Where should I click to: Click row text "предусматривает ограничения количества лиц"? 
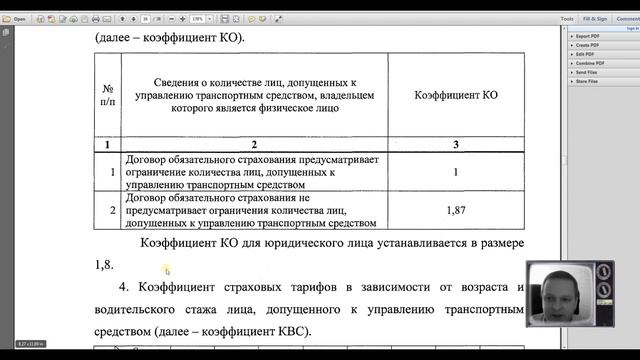[x=236, y=211]
